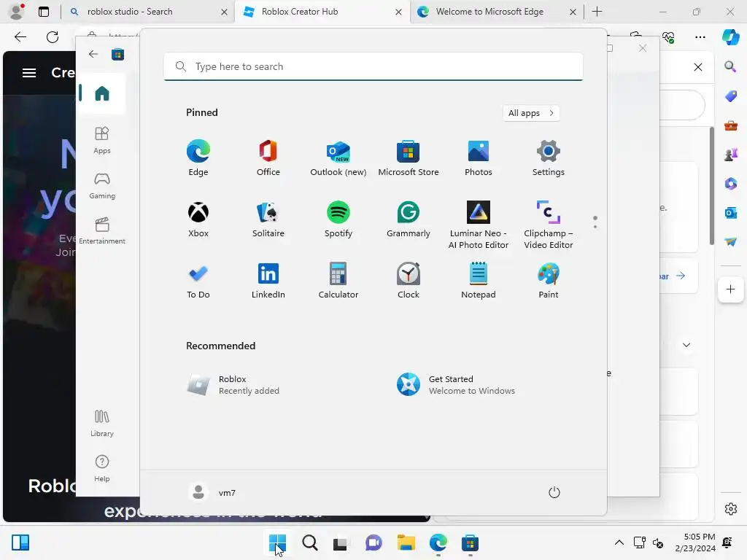Open Edge sidebar Tools briefcase icon

[731, 125]
